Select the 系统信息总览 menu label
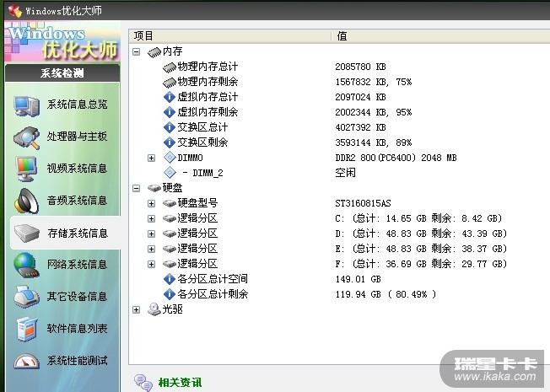This screenshot has width=550, height=392. point(77,105)
